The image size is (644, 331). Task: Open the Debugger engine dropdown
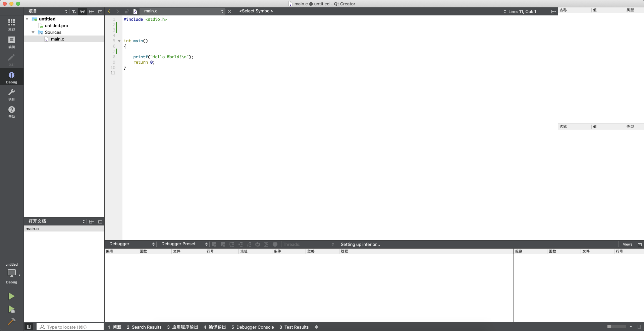pyautogui.click(x=131, y=244)
